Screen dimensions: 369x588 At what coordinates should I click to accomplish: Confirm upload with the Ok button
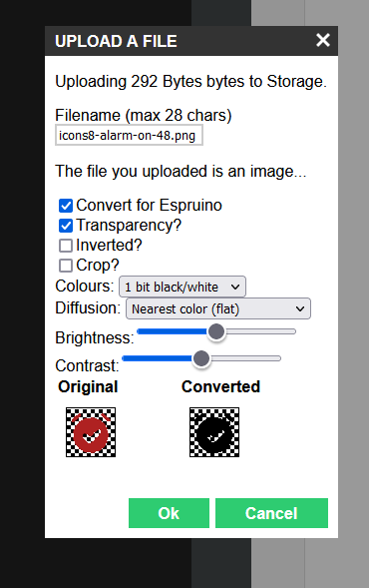[169, 513]
